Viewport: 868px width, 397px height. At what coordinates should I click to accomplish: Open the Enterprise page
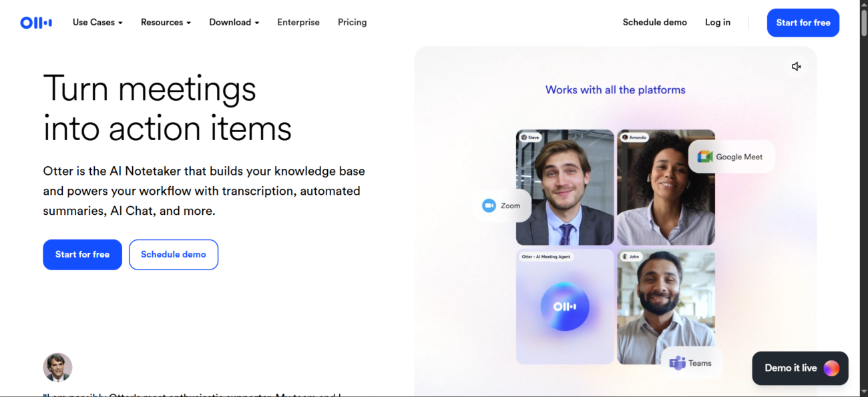pos(298,22)
